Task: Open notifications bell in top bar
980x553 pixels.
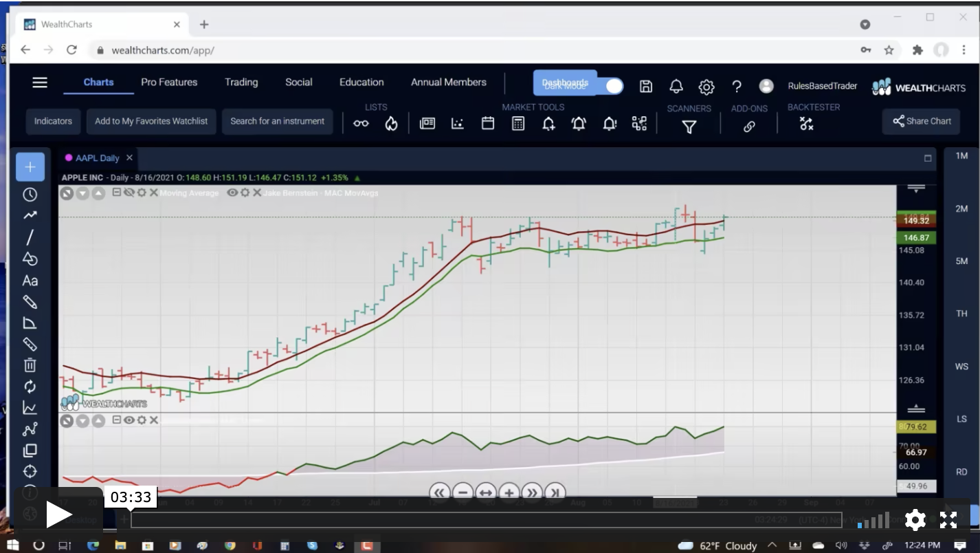Action: [x=676, y=86]
